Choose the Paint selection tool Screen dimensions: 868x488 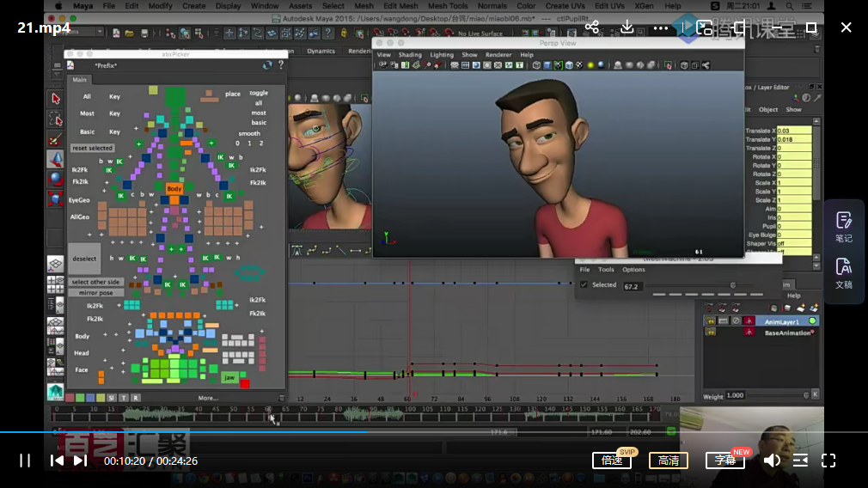pyautogui.click(x=55, y=139)
